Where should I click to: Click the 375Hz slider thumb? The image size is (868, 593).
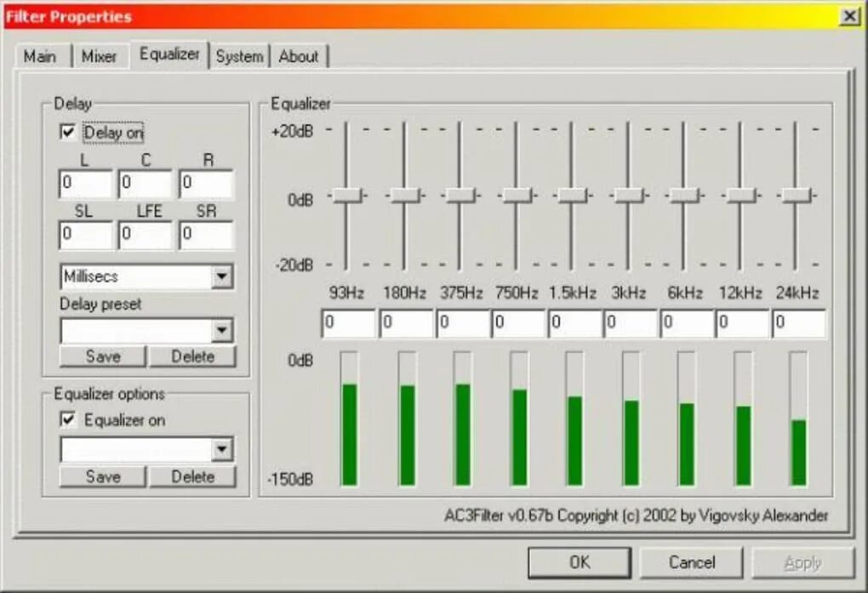[460, 196]
